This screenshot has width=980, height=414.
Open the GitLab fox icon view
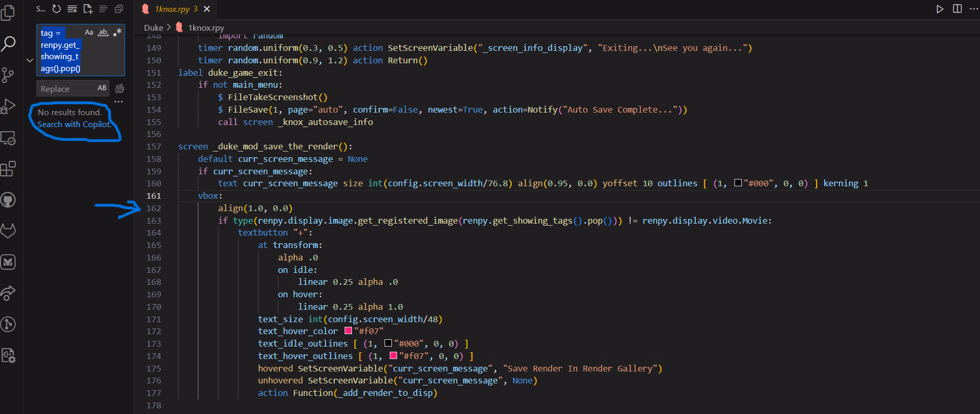tap(8, 231)
